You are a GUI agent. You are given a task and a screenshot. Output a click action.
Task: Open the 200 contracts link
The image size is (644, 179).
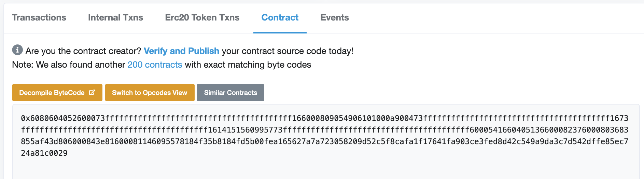pyautogui.click(x=155, y=65)
